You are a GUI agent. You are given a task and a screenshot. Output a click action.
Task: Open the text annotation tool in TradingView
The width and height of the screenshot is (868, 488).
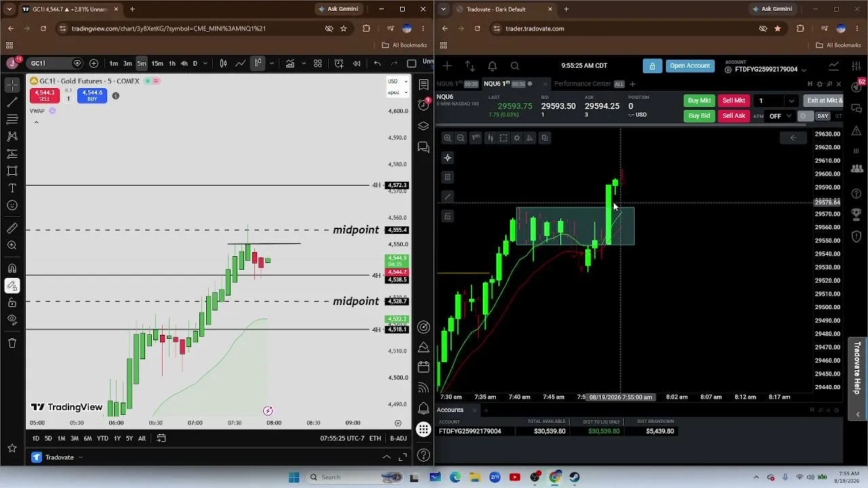click(12, 188)
